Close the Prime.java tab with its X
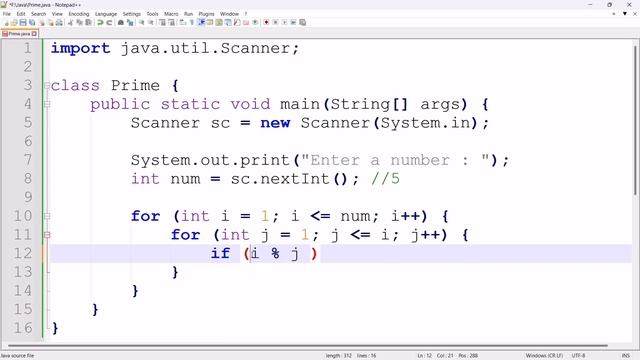 34,34
